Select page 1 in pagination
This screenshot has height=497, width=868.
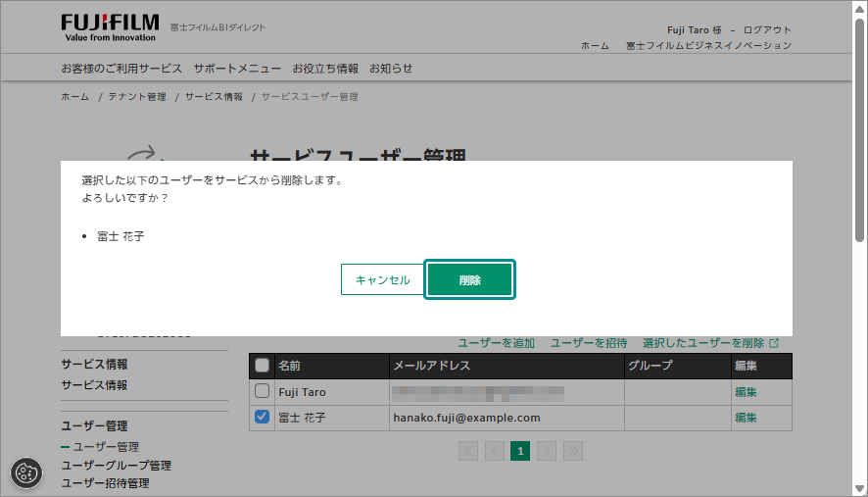[520, 451]
